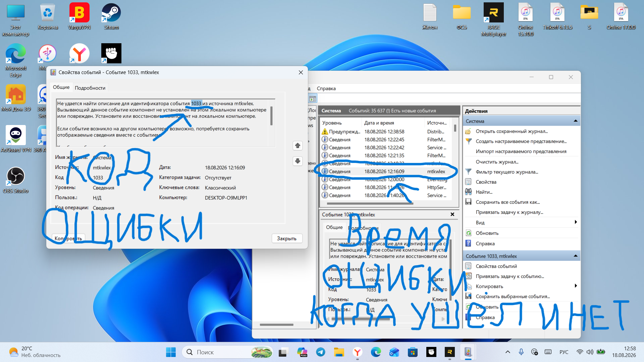Collapse the Система section in Действия pane
Viewport: 644px width, 362px height.
(x=576, y=121)
